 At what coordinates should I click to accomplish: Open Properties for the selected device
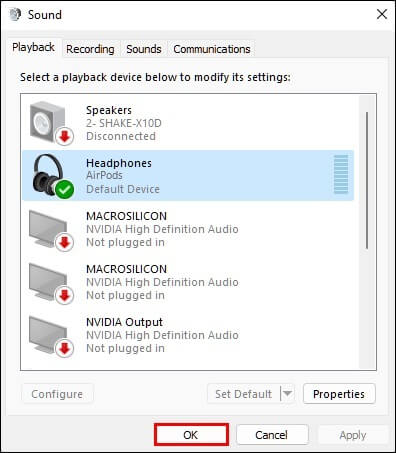(339, 394)
